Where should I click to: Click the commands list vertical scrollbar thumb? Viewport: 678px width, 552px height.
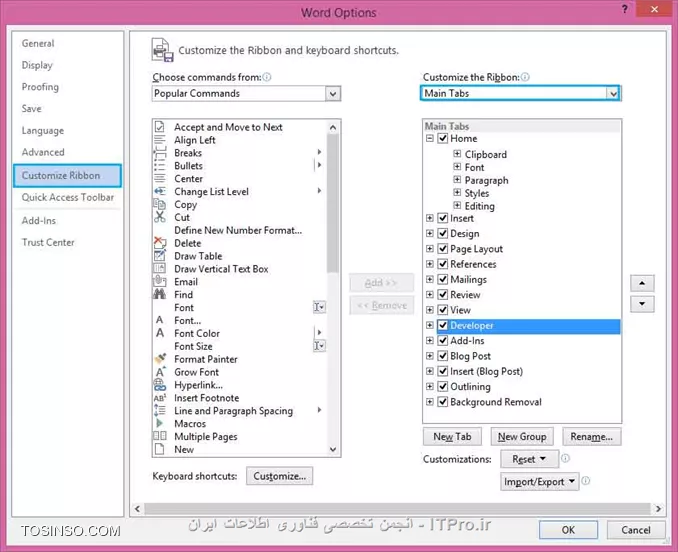333,203
